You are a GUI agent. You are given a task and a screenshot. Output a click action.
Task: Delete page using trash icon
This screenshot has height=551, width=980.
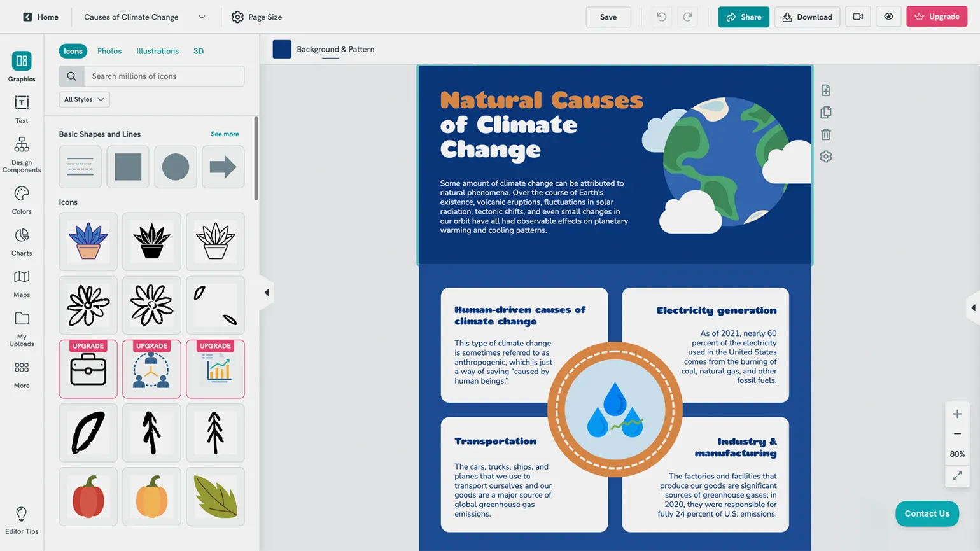825,134
